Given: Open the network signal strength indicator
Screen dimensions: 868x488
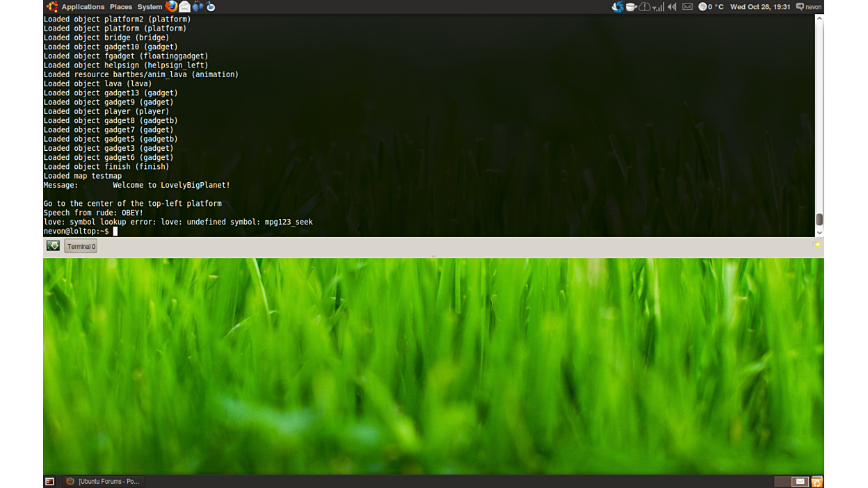Looking at the screenshot, I should 658,7.
